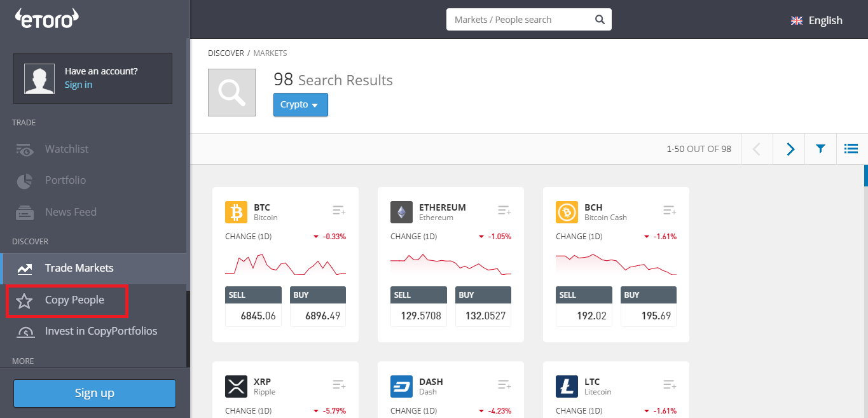Click the XRP Ripple logo
Viewport: 868px width, 418px height.
coord(236,387)
